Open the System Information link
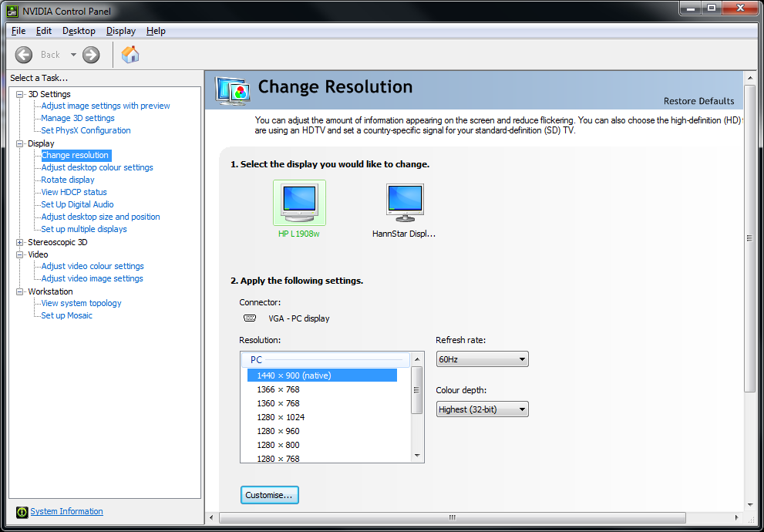Viewport: 764px width, 532px height. tap(66, 511)
